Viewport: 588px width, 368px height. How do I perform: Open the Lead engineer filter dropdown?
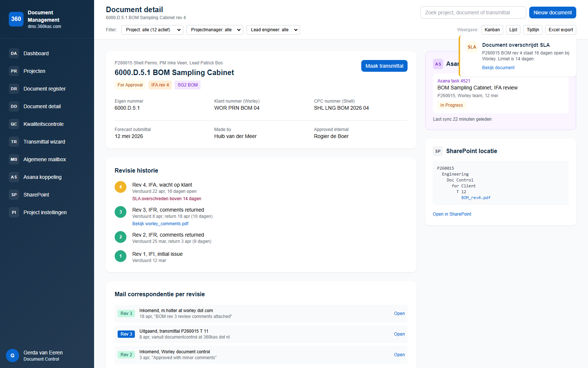273,30
